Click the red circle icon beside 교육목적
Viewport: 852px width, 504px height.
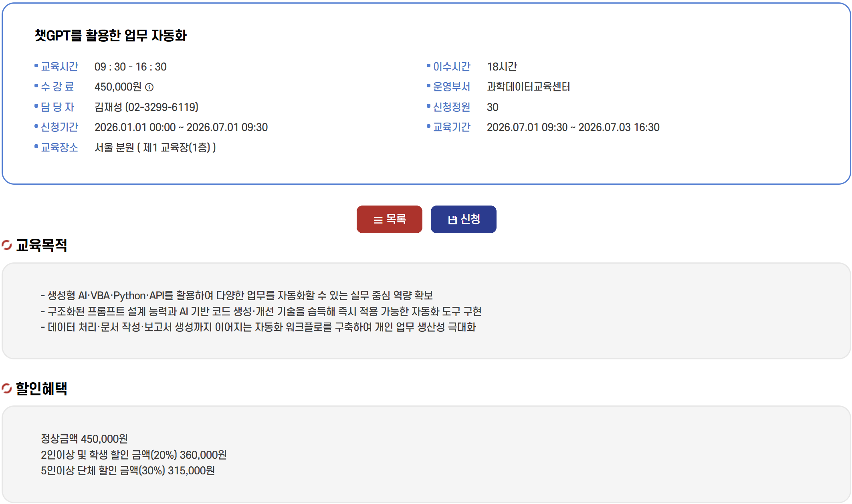[6, 245]
